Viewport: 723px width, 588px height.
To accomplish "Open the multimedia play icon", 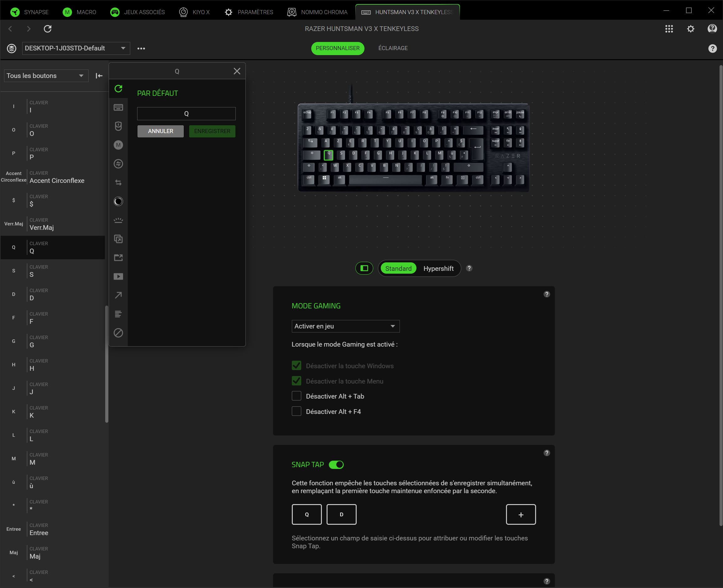I will pyautogui.click(x=118, y=277).
